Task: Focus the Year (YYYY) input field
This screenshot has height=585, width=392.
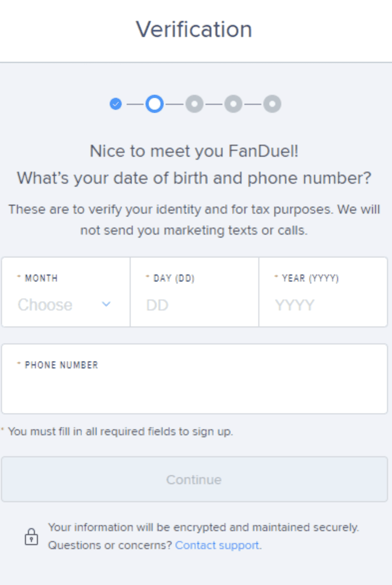Action: pos(323,304)
